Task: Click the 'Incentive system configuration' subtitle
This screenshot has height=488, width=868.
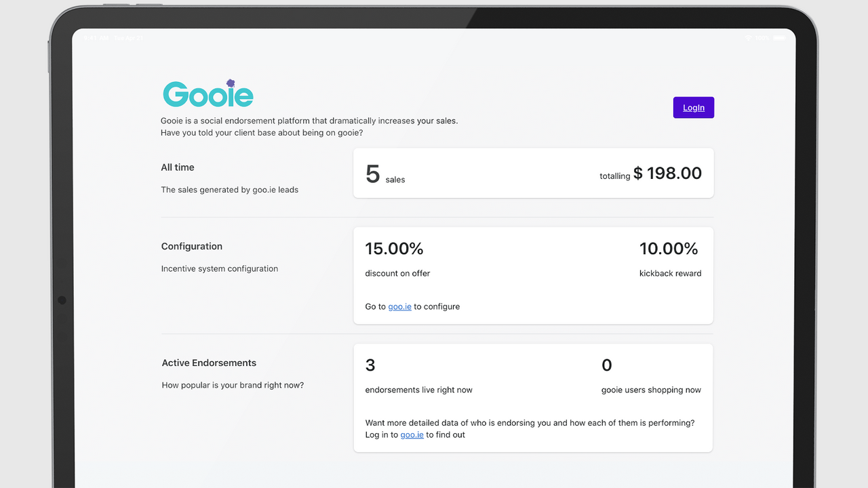Action: pyautogui.click(x=220, y=268)
